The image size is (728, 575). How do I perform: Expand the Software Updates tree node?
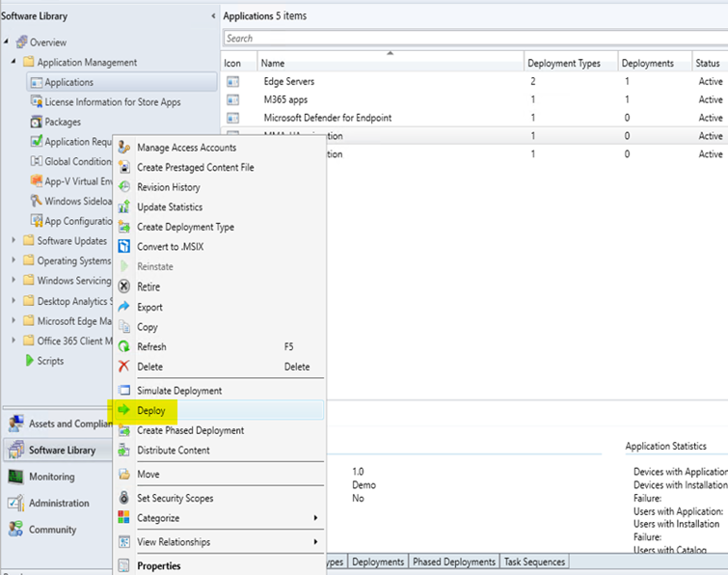[x=13, y=241]
